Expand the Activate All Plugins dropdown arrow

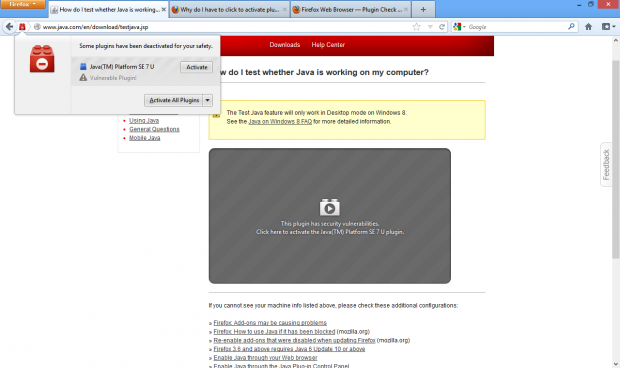tap(208, 100)
